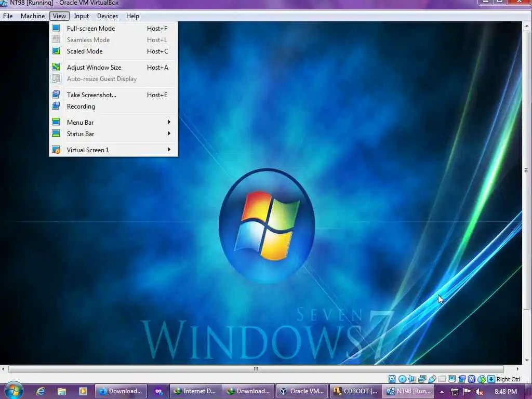532x399 pixels.
Task: Click the muted volume tray icon
Action: pos(480,392)
